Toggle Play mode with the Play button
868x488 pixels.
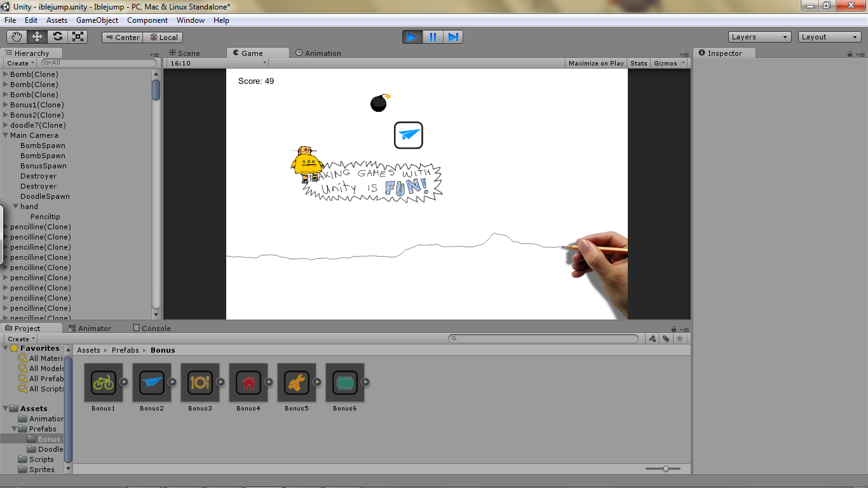pos(412,37)
